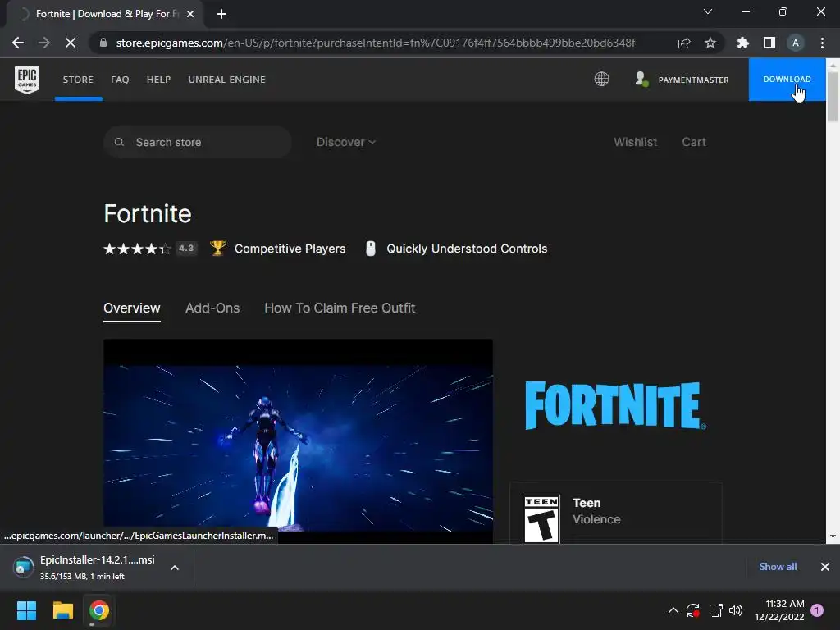The image size is (840, 630).
Task: Close the downloads bar
Action: click(825, 567)
